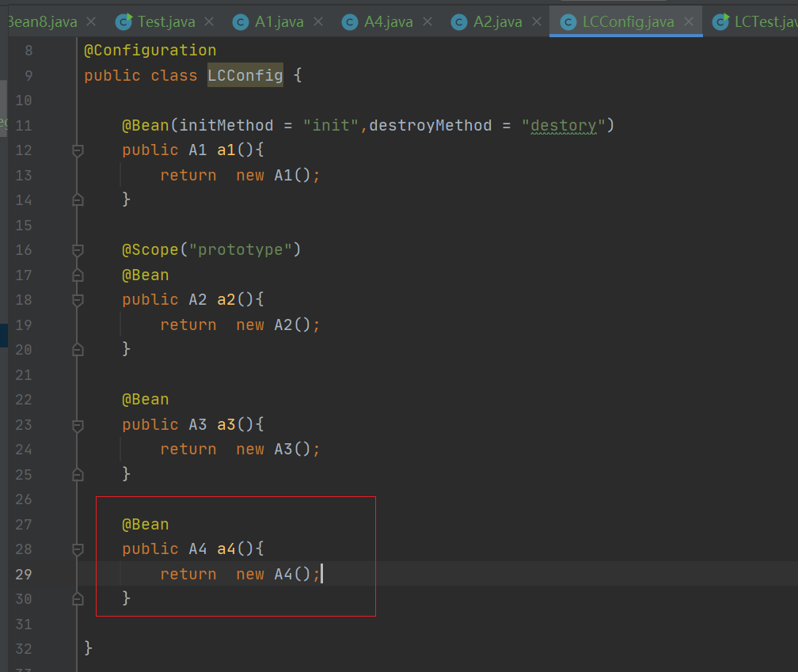Viewport: 798px width, 672px height.
Task: Close the Test.java tab
Action: (x=209, y=22)
